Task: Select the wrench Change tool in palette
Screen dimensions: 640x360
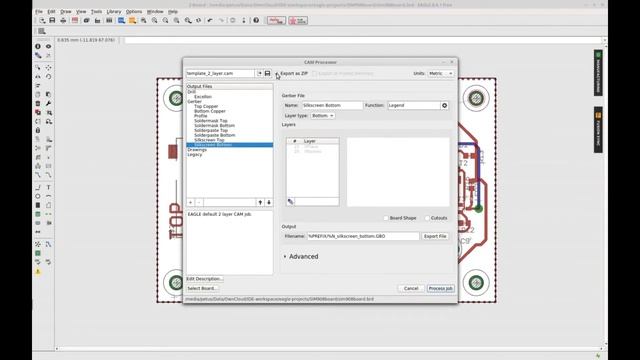Action: (x=48, y=103)
